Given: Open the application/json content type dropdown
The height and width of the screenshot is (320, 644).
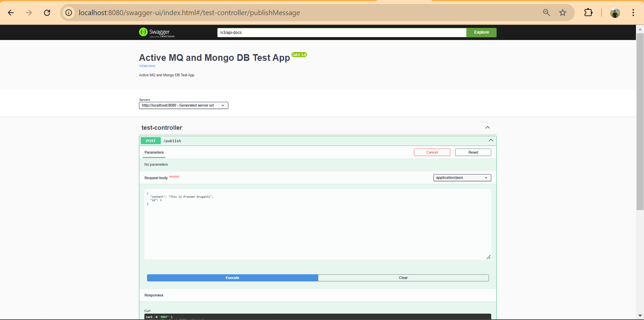Looking at the screenshot, I should (x=462, y=177).
